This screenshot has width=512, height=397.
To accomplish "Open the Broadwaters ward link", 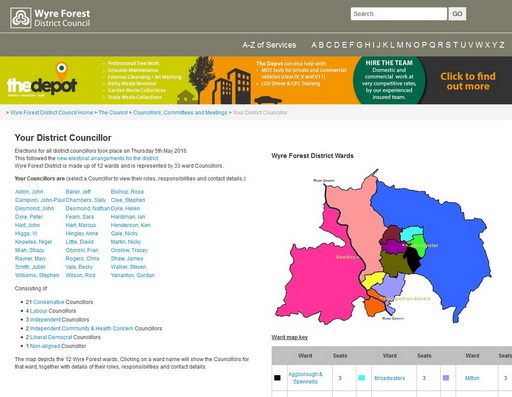I will pos(389,378).
